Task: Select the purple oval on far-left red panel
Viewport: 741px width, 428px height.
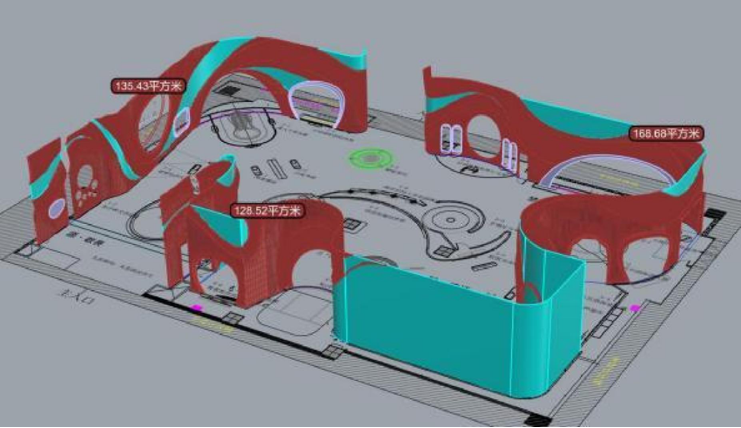Action: tap(56, 208)
